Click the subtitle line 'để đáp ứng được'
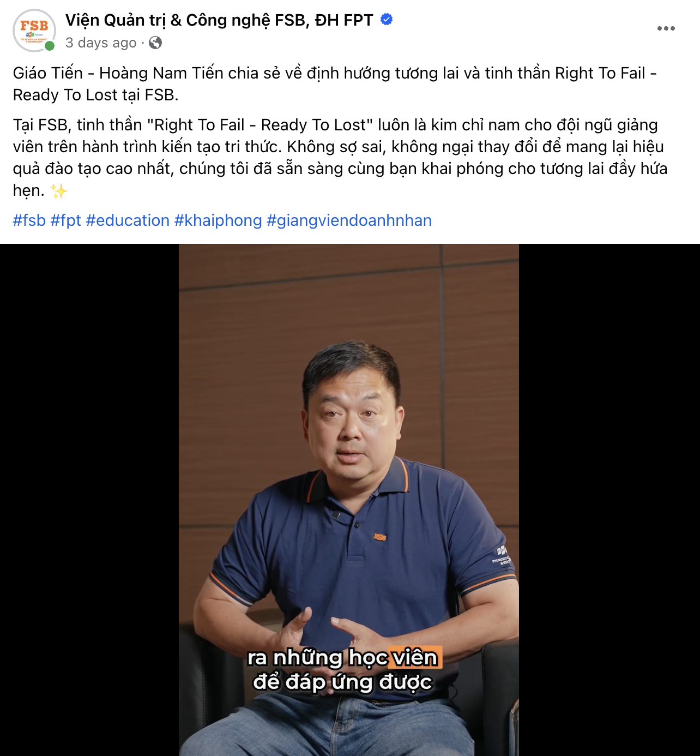The height and width of the screenshot is (756, 700). point(343,682)
